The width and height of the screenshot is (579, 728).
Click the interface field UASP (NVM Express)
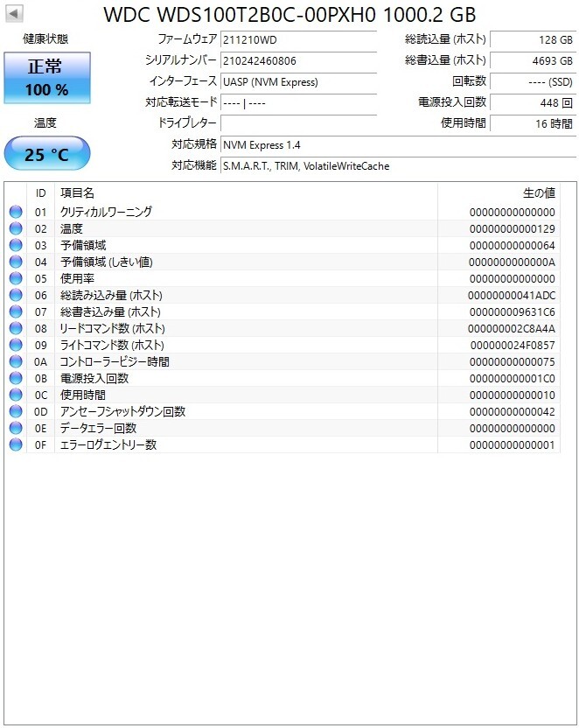tap(298, 81)
